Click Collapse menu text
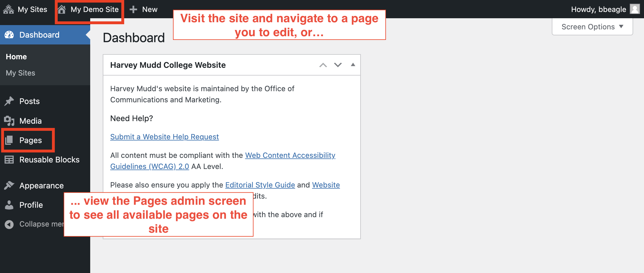This screenshot has width=644, height=273. 41,224
